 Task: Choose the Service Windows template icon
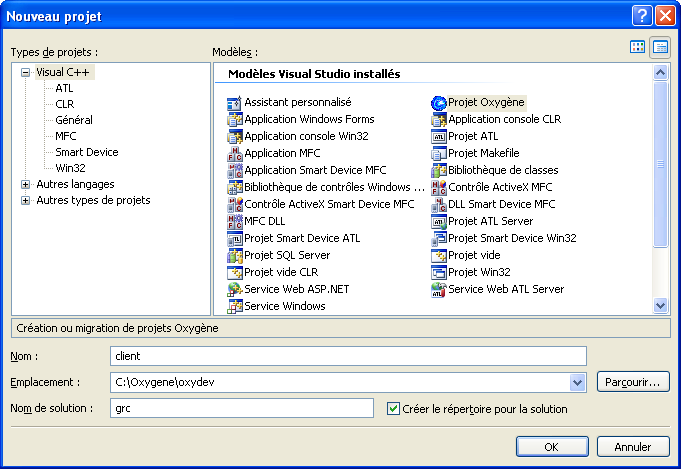click(x=234, y=306)
